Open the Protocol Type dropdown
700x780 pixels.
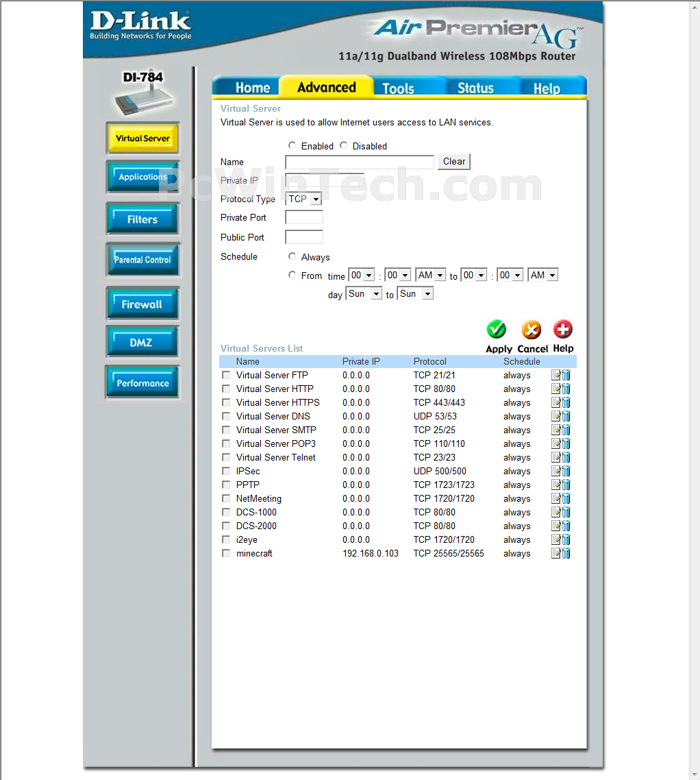click(303, 199)
